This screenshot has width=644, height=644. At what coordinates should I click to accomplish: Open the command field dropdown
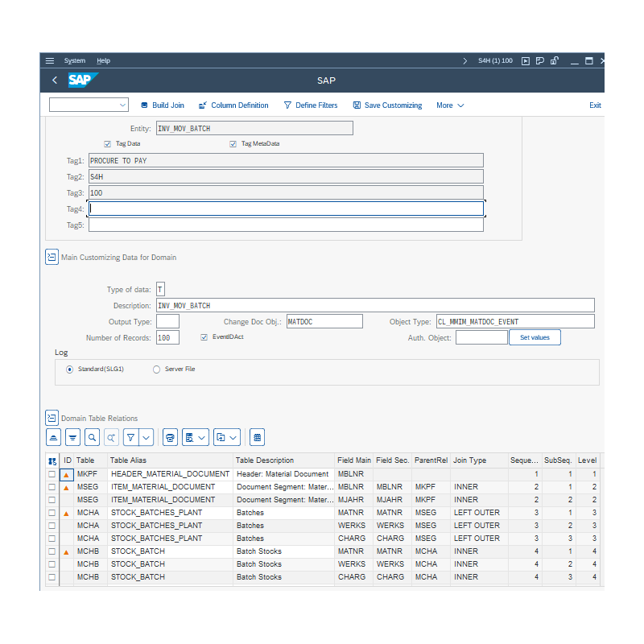(122, 105)
